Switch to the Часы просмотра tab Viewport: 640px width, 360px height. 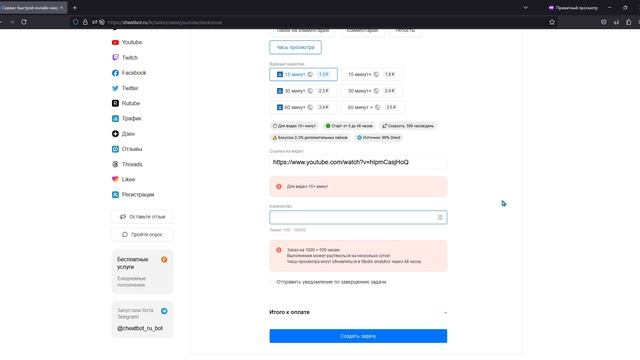point(295,47)
